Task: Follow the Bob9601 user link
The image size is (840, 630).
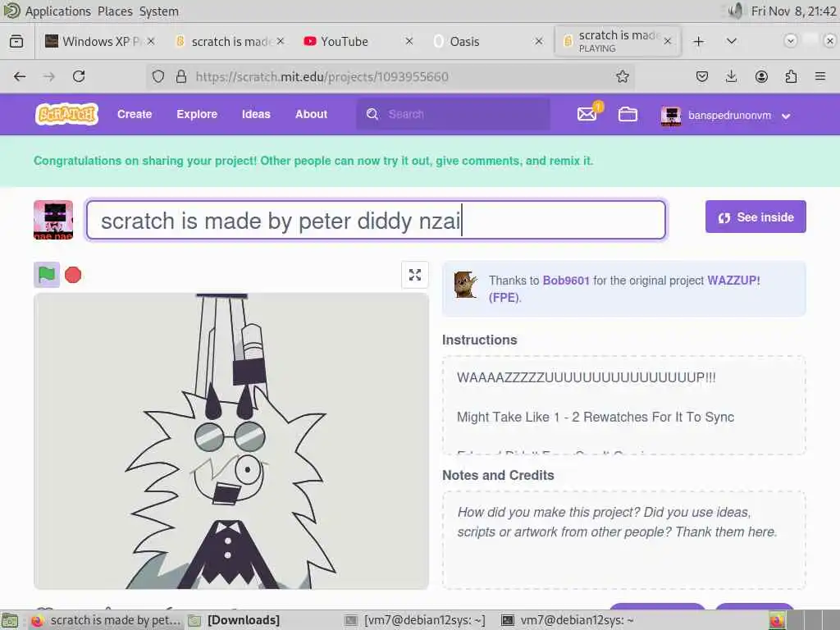Action: click(566, 281)
